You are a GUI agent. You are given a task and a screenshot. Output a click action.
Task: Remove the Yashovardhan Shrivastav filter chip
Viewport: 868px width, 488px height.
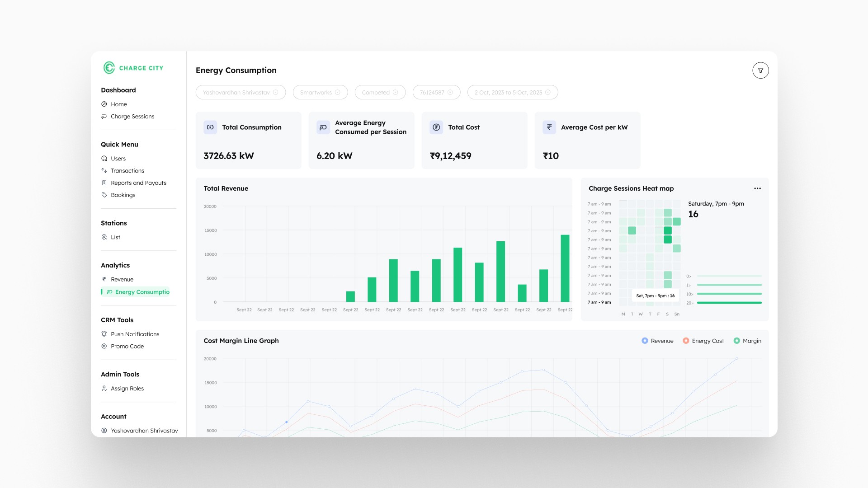click(x=275, y=92)
